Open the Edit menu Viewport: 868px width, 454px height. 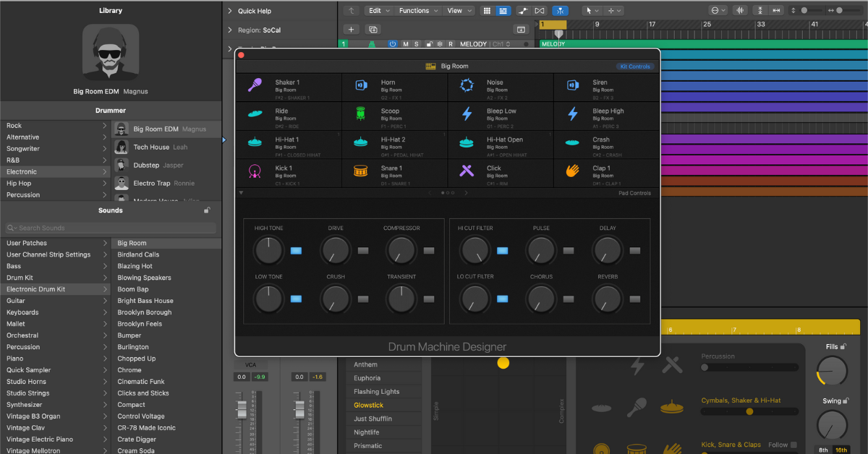(x=378, y=11)
